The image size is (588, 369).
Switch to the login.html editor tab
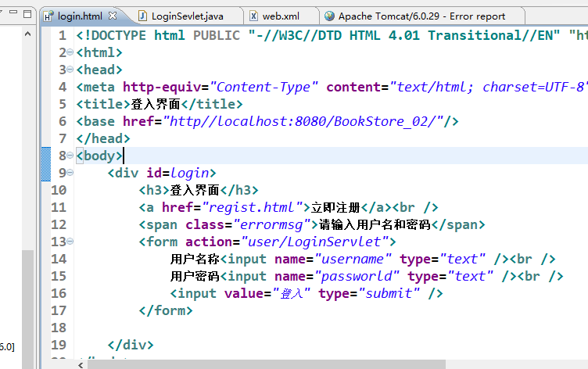[80, 16]
